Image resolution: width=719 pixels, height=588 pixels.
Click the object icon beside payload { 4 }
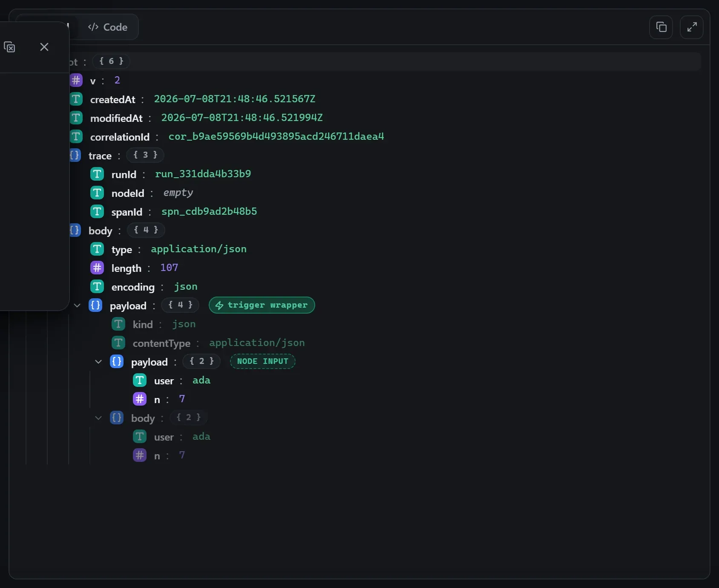coord(95,305)
